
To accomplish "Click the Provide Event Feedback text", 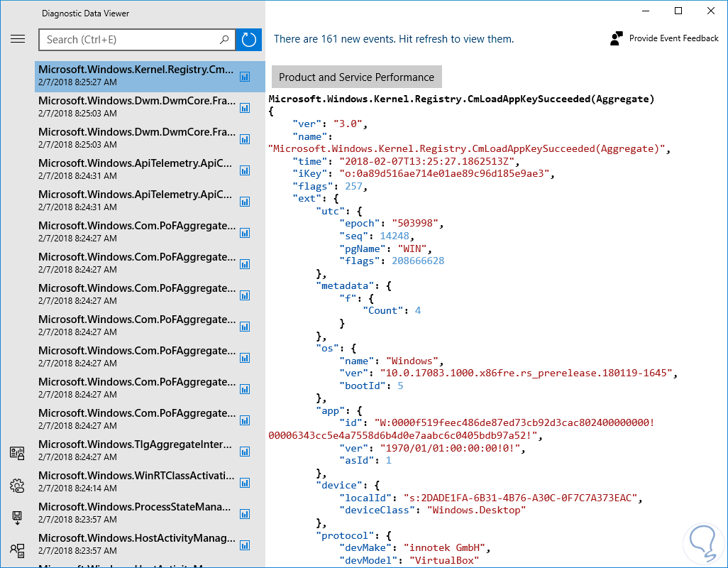I will coord(673,38).
